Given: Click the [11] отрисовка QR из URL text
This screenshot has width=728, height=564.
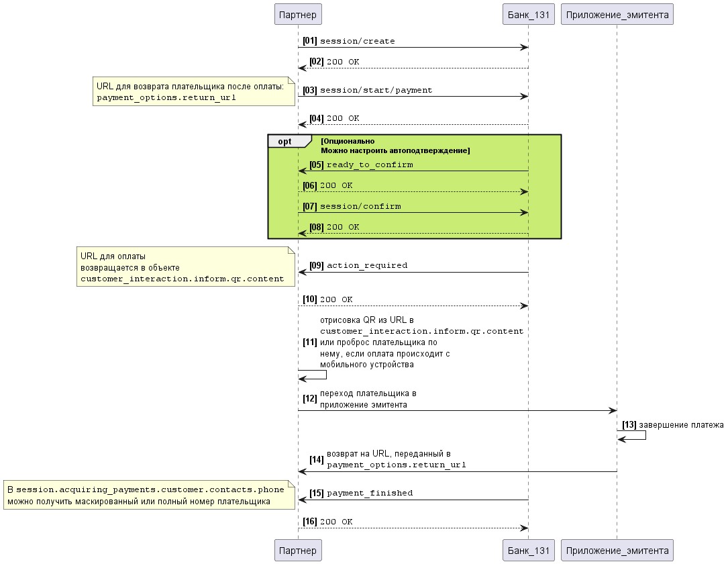Looking at the screenshot, I should coord(367,320).
